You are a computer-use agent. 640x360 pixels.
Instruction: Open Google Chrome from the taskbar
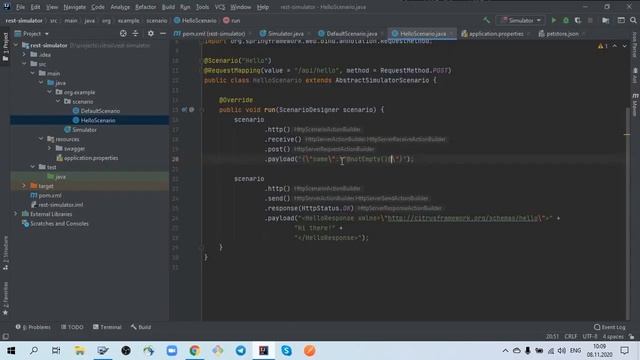195,351
